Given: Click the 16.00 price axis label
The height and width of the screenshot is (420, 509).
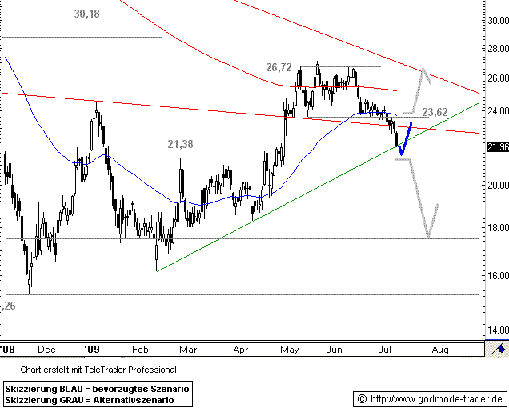Looking at the screenshot, I should 499,275.
